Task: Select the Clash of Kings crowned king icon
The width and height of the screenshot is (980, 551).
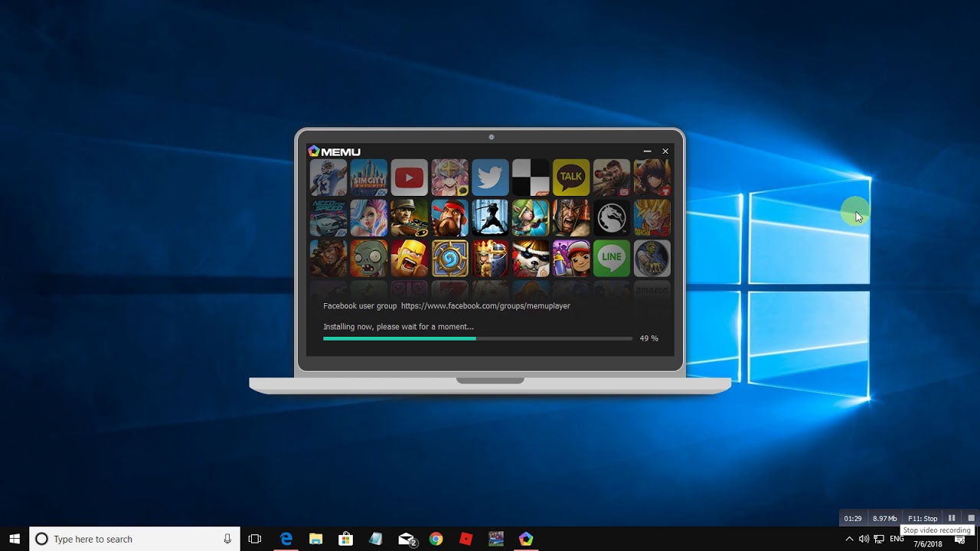Action: (x=490, y=259)
